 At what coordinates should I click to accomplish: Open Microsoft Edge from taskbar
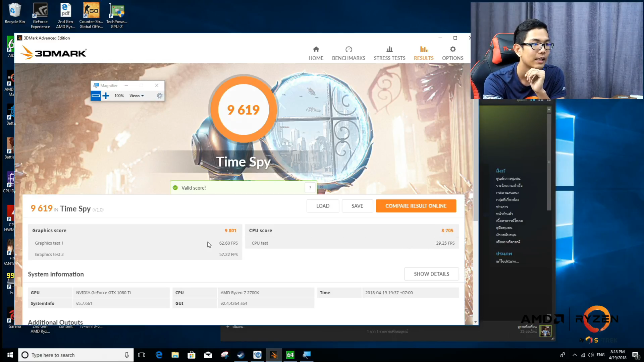(x=159, y=355)
